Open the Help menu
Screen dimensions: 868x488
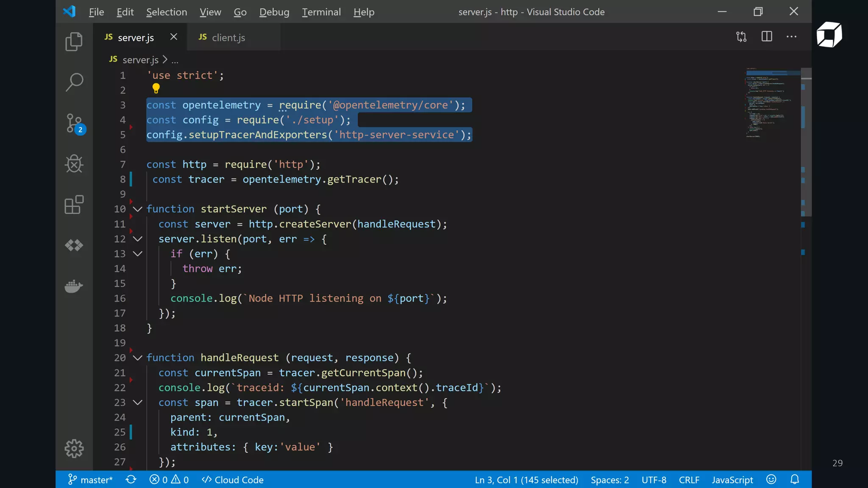click(x=364, y=12)
